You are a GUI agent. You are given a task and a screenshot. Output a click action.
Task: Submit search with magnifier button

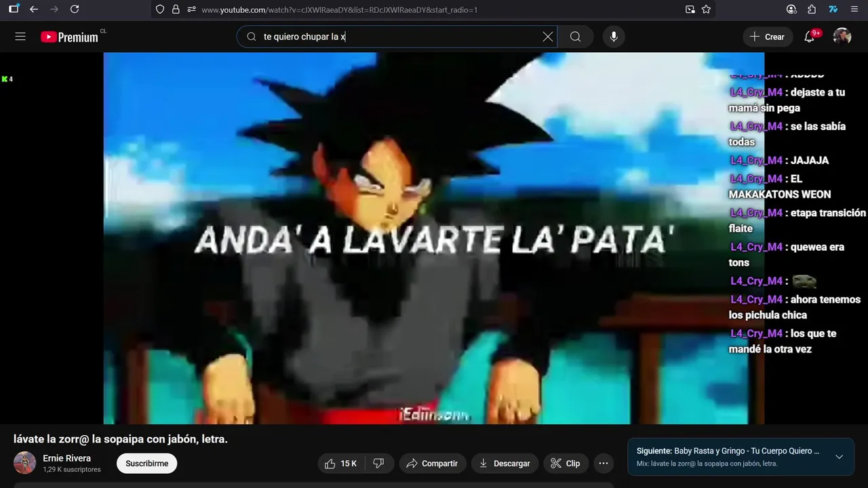click(576, 37)
